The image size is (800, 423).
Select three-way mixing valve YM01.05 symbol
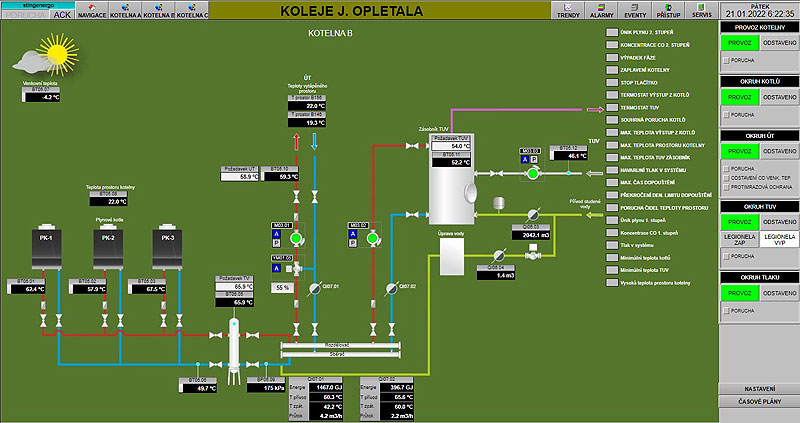click(296, 268)
